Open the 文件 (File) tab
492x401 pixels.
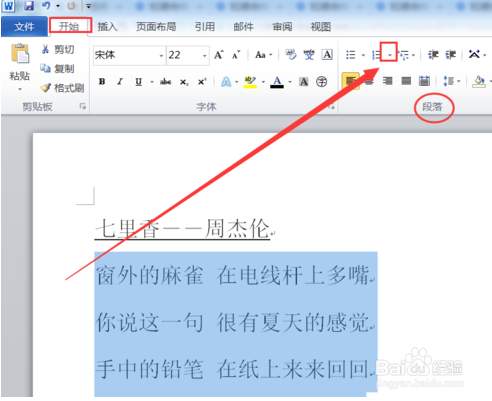24,26
